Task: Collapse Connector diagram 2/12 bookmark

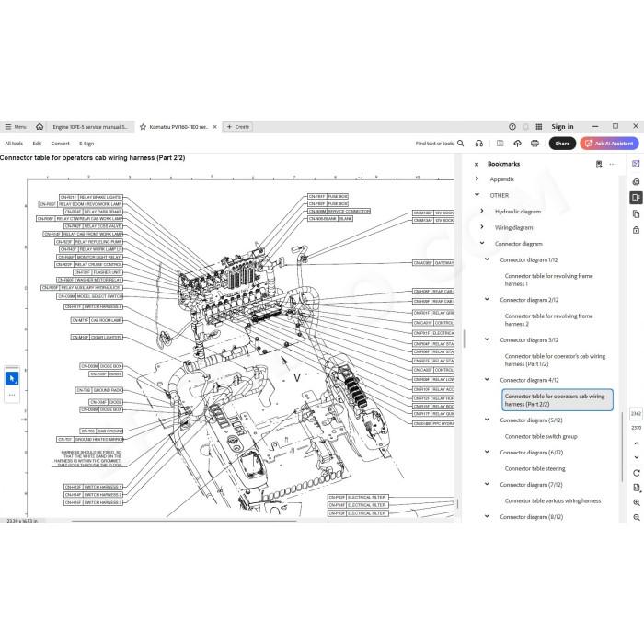Action: [487, 299]
